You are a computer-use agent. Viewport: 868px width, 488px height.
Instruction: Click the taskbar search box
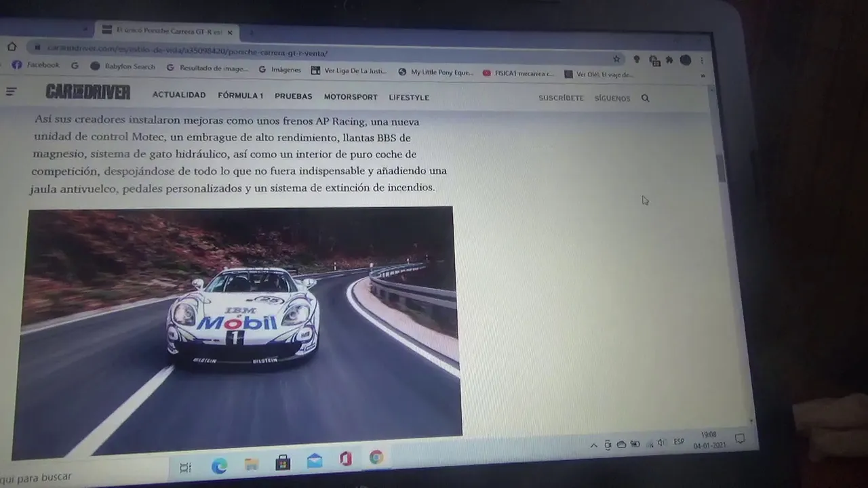click(x=81, y=476)
